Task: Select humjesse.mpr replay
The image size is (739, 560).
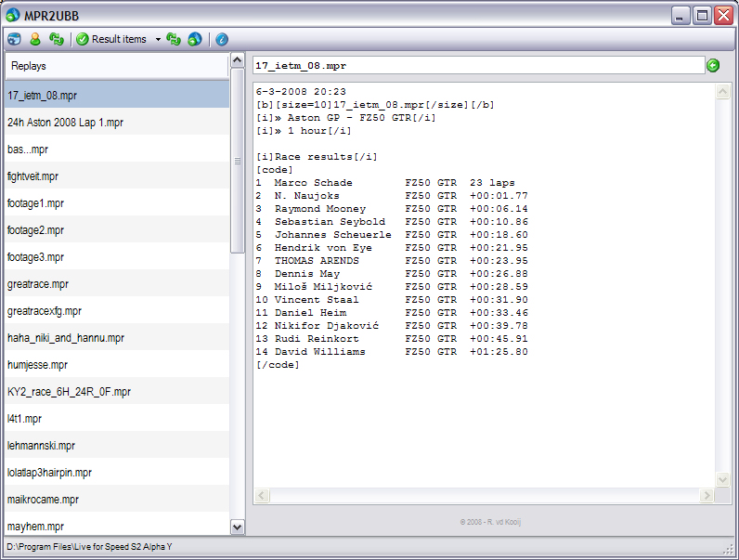Action: tap(117, 364)
